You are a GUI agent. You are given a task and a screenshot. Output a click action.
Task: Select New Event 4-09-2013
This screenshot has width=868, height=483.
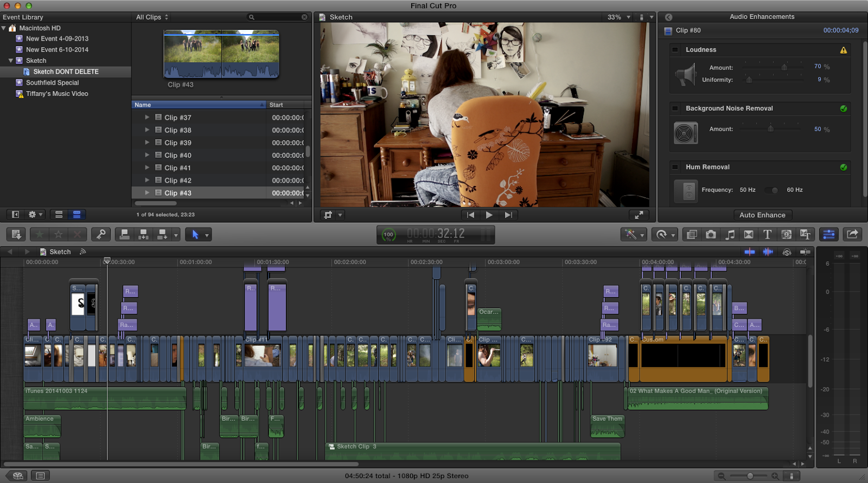click(x=57, y=39)
